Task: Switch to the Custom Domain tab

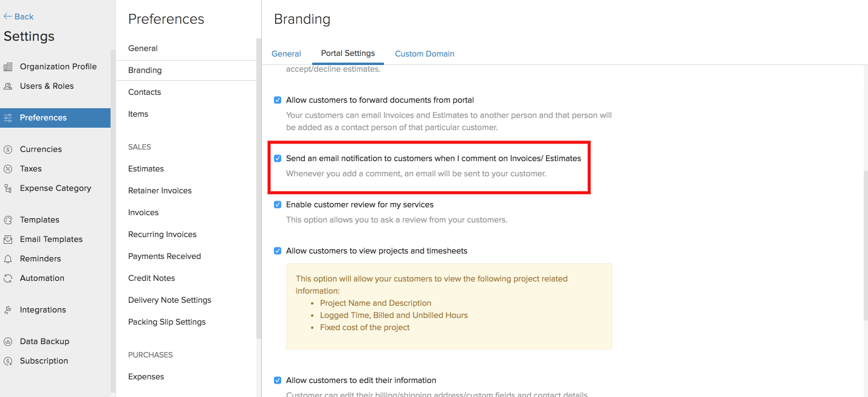Action: [425, 54]
